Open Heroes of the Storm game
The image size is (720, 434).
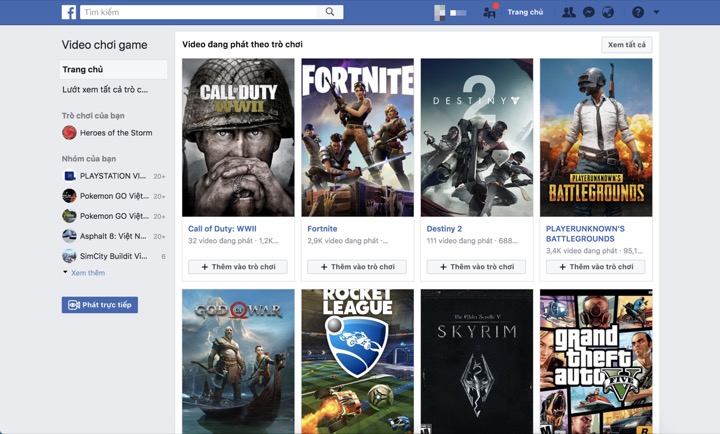pos(116,133)
